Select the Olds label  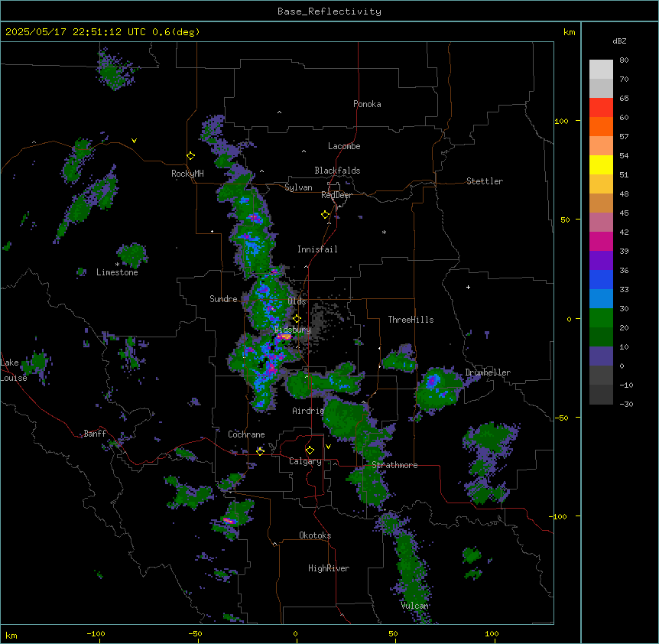tap(297, 301)
